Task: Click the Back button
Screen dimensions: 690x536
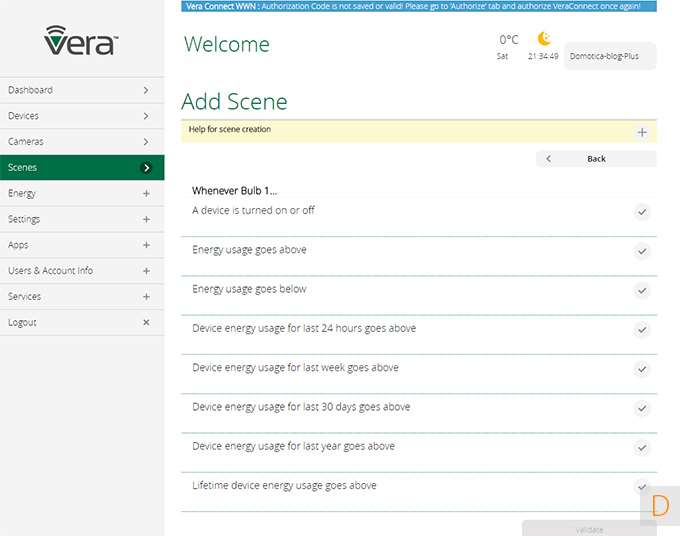Action: pos(596,159)
